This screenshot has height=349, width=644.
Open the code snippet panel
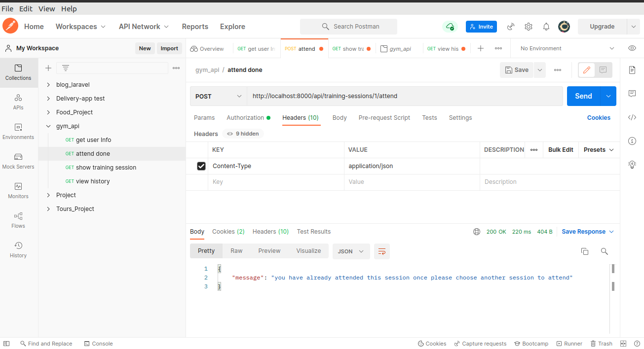(632, 117)
